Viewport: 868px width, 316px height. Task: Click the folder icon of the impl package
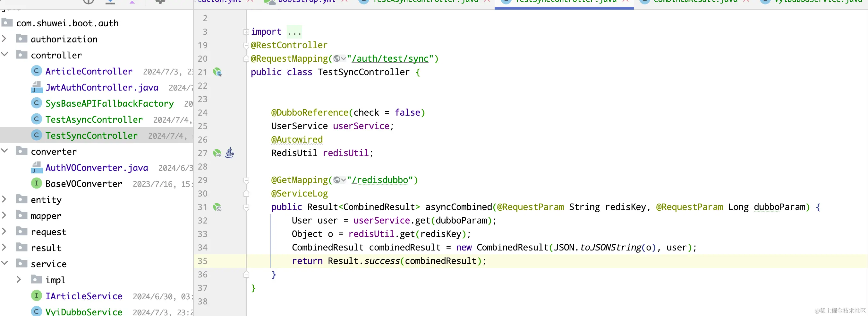[36, 279]
